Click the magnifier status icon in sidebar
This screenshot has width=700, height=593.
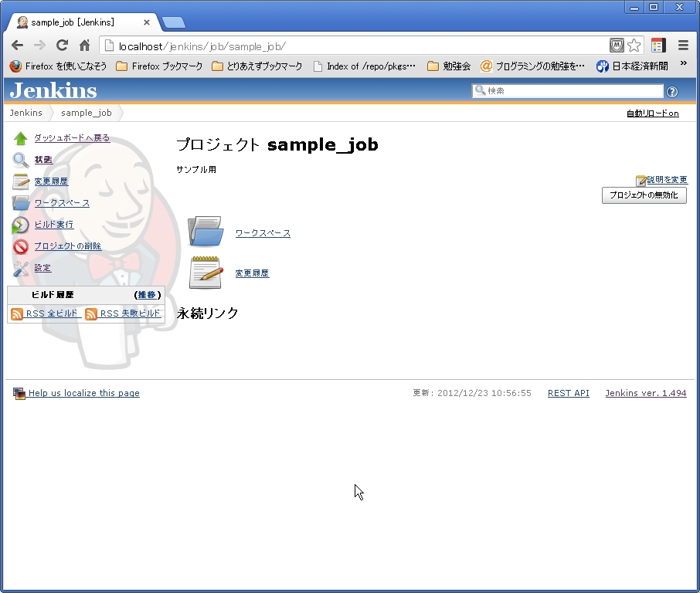(x=21, y=160)
